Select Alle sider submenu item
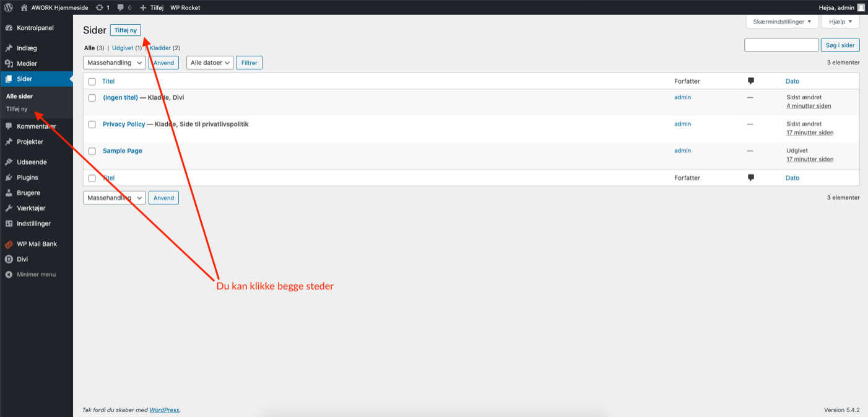 [x=19, y=97]
